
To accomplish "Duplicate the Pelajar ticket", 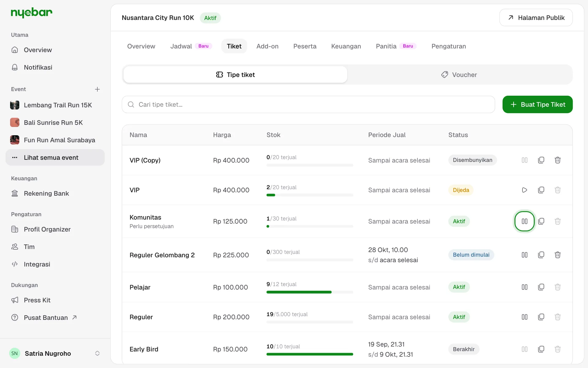I will tap(541, 287).
